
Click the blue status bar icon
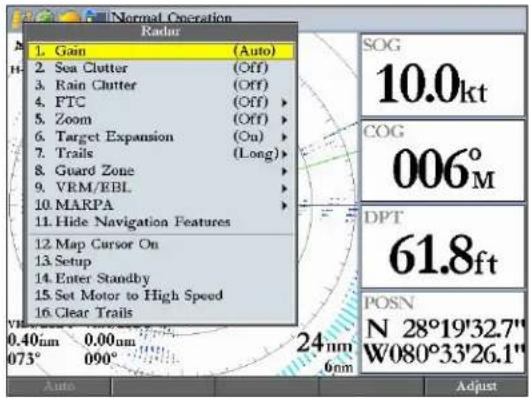[95, 17]
